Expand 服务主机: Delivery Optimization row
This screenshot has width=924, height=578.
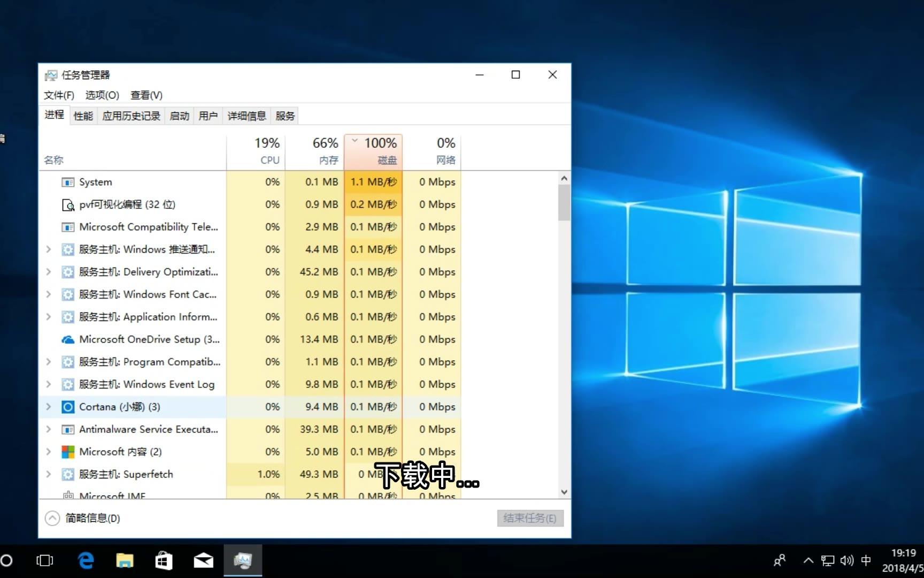click(49, 272)
